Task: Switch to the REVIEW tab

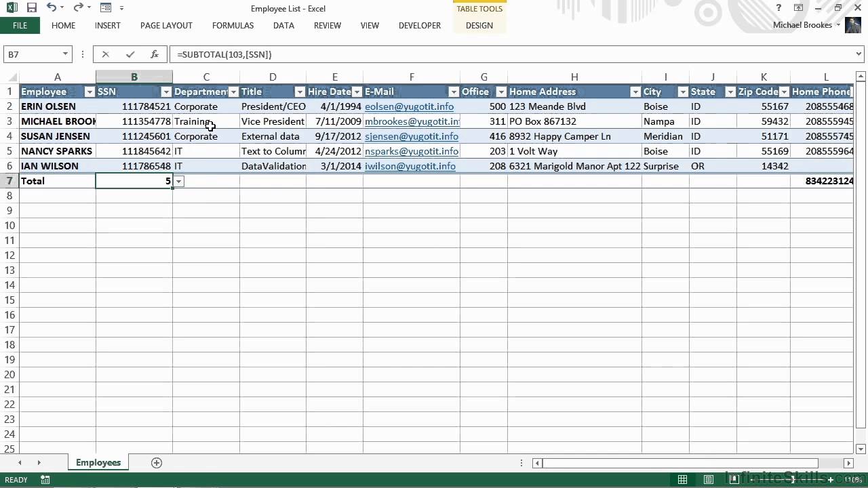Action: pyautogui.click(x=328, y=26)
